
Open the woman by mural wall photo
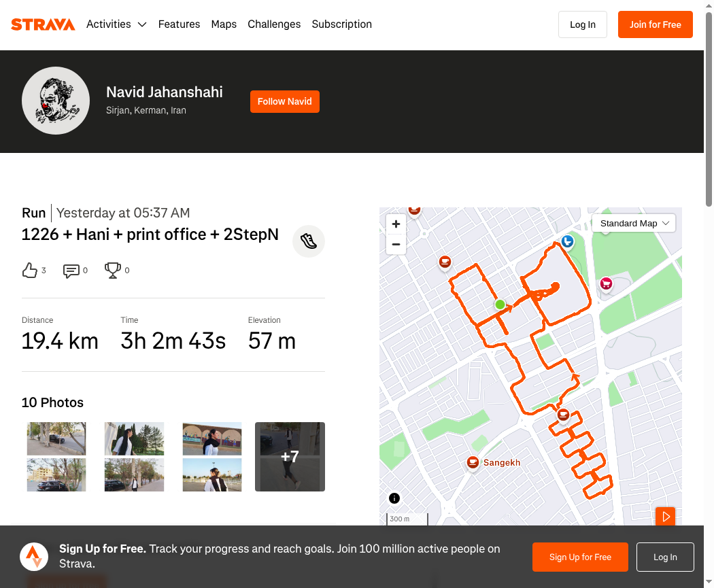point(212,438)
